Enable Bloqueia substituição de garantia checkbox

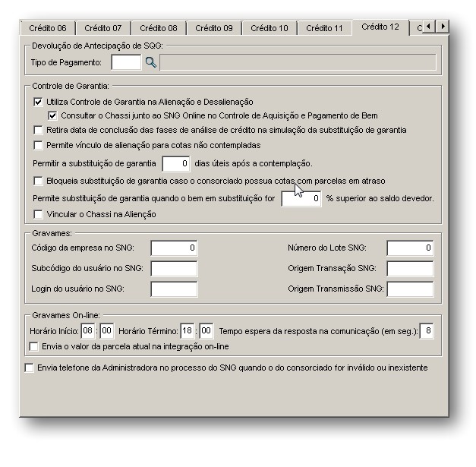coord(38,181)
